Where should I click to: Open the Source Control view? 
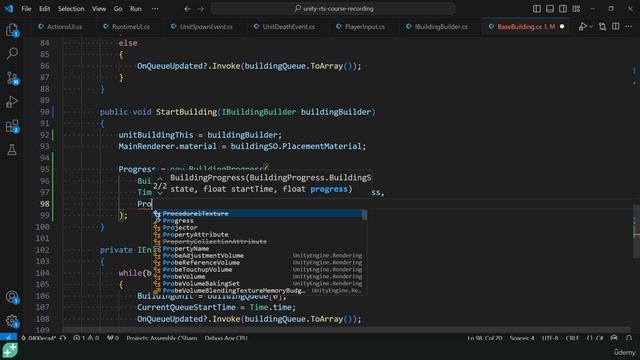12,78
